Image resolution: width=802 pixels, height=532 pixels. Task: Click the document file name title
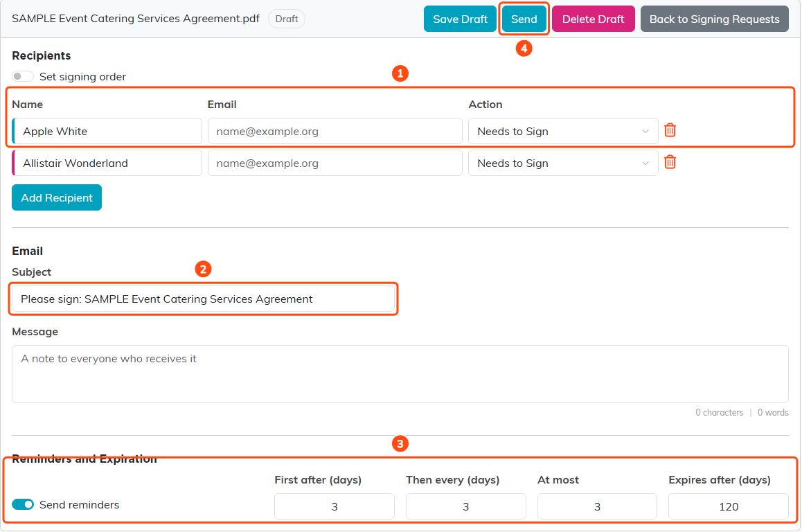[x=136, y=19]
